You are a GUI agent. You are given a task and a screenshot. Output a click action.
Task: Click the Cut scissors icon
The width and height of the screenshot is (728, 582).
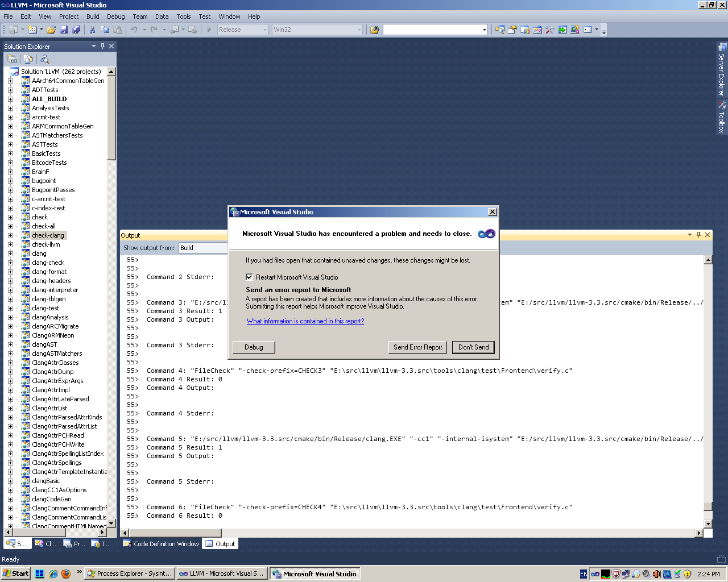click(x=92, y=30)
